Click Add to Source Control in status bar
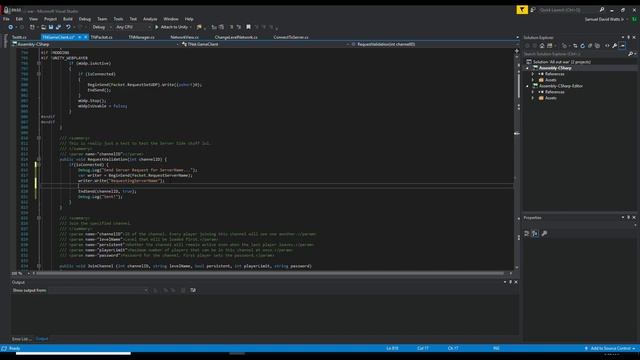The image size is (640, 360). pyautogui.click(x=610, y=349)
